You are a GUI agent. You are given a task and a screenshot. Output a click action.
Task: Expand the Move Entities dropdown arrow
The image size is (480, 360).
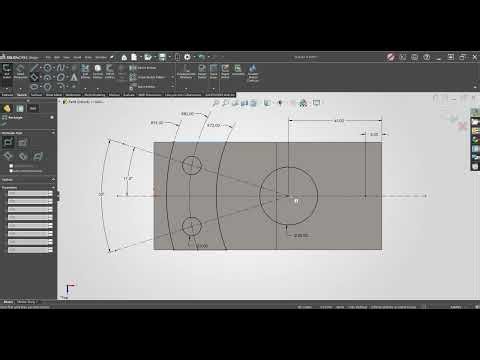click(173, 87)
